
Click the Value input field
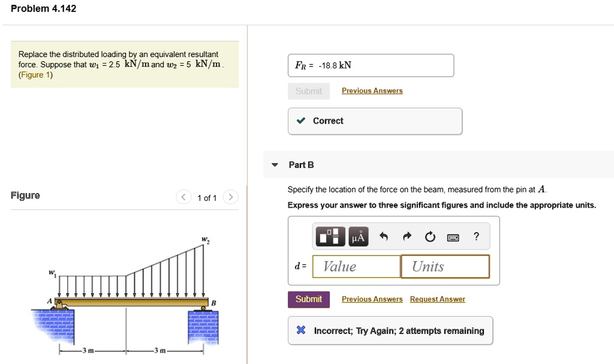[x=356, y=266]
